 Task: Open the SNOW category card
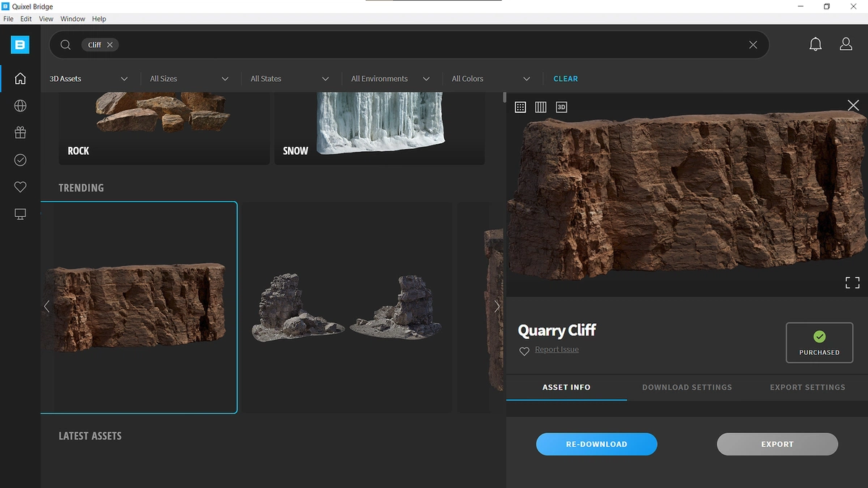[x=380, y=128]
